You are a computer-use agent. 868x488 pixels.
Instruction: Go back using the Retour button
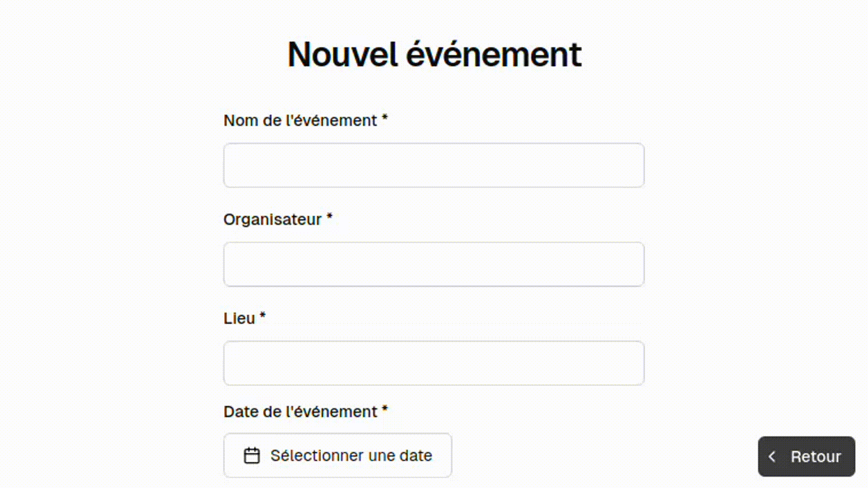tap(807, 456)
